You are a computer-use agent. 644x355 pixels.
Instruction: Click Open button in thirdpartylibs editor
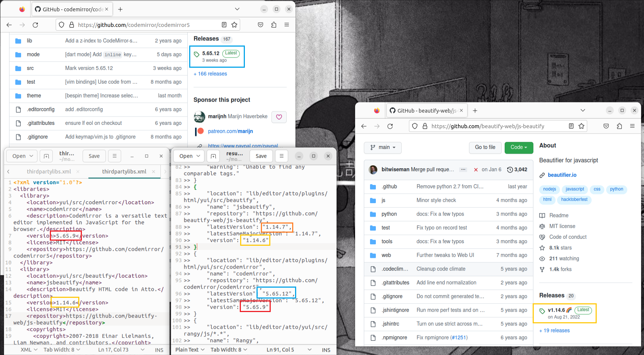click(19, 156)
